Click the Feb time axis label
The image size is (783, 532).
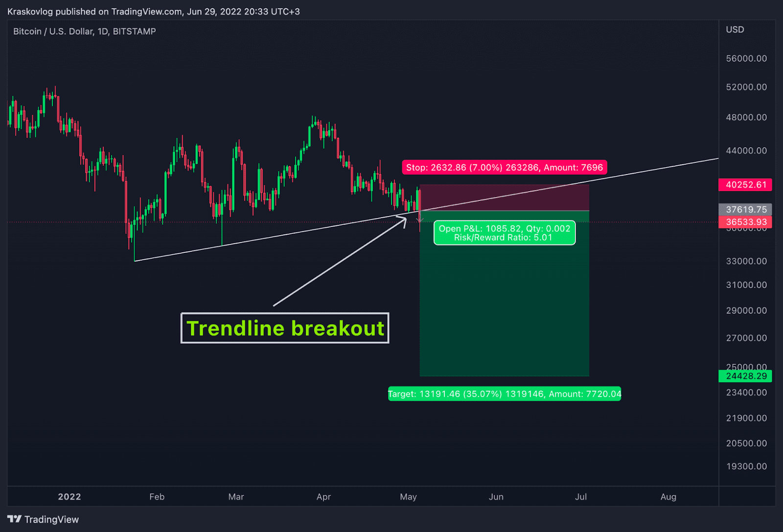157,497
